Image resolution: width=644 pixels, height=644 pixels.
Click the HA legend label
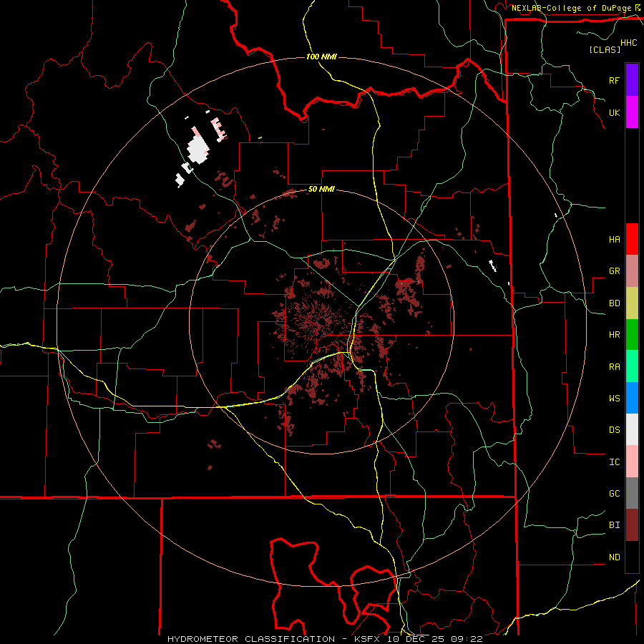point(614,239)
